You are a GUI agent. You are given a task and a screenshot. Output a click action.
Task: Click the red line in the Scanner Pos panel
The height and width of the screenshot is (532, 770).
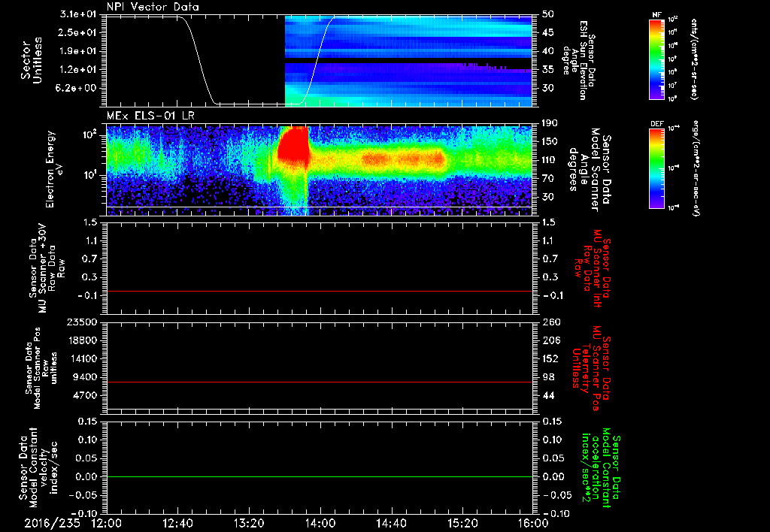[x=319, y=382]
